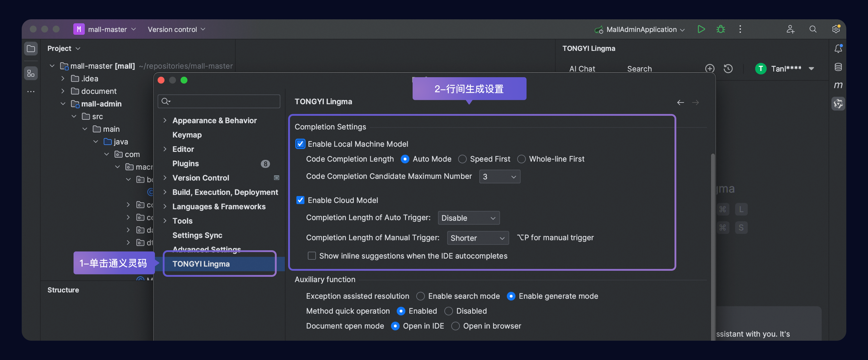Open Completion Length of Manual Trigger dropdown
The width and height of the screenshot is (868, 360).
tap(477, 238)
